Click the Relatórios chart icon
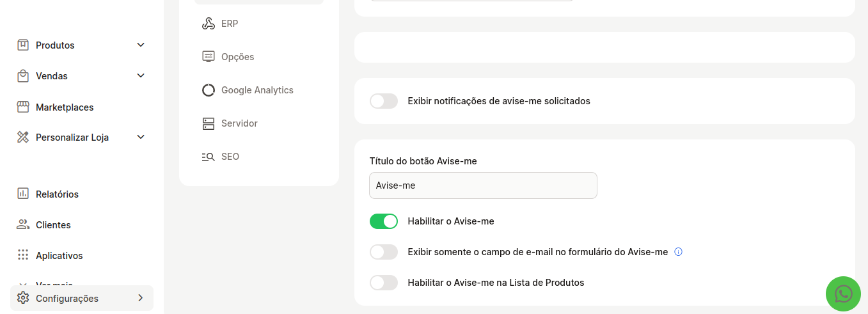868x314 pixels. click(23, 194)
